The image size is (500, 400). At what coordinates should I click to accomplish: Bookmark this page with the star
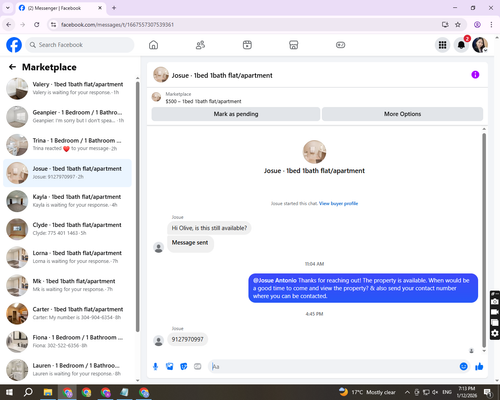click(458, 24)
